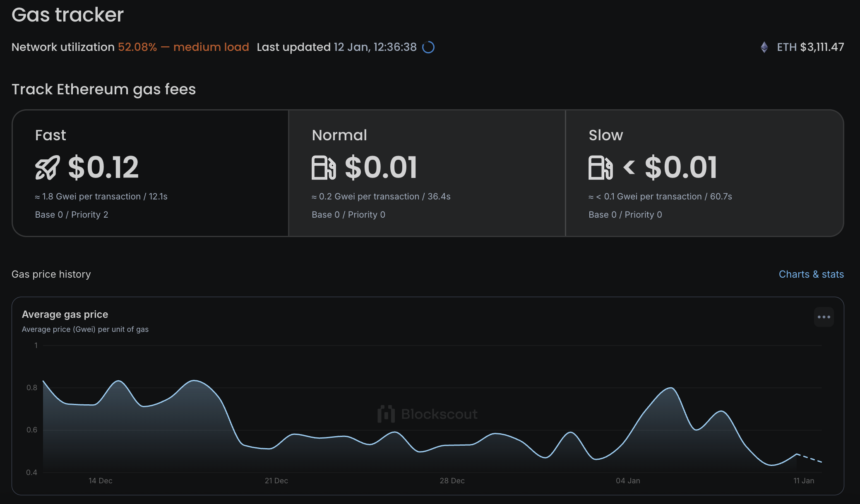Click the Gas tracker page title

[67, 14]
